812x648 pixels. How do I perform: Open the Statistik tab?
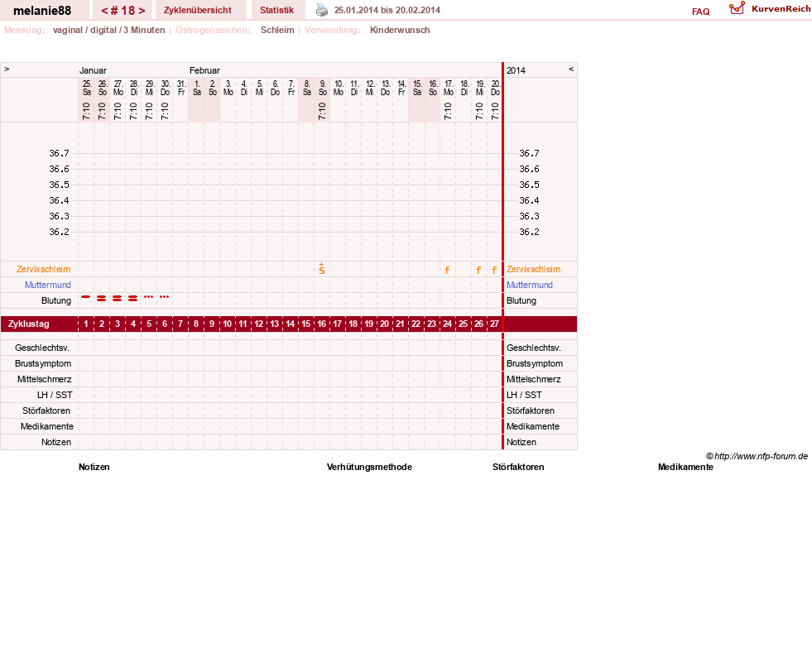point(276,11)
